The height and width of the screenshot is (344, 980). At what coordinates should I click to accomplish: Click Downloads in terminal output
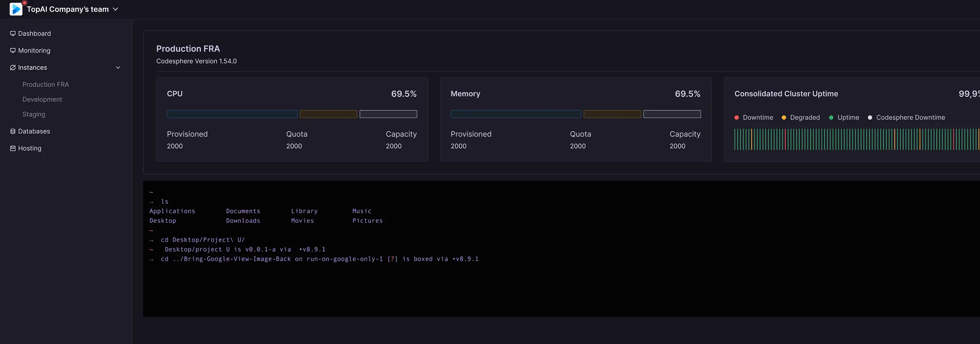click(x=243, y=221)
